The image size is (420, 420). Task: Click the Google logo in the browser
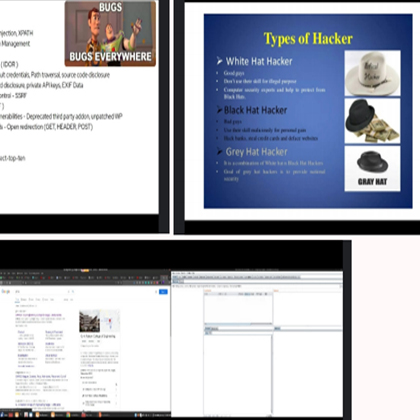click(x=6, y=292)
